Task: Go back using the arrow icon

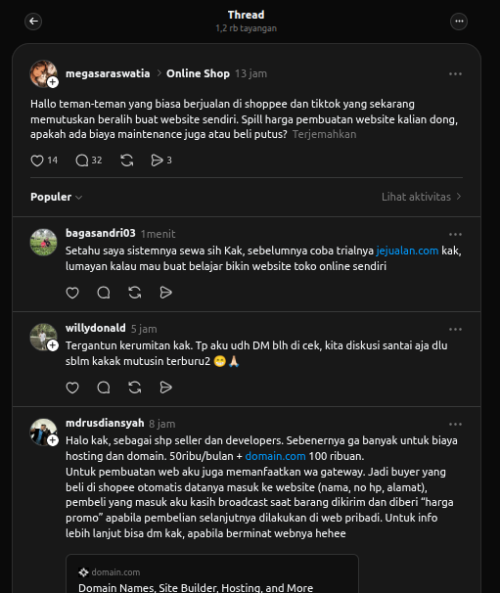Action: click(x=33, y=21)
